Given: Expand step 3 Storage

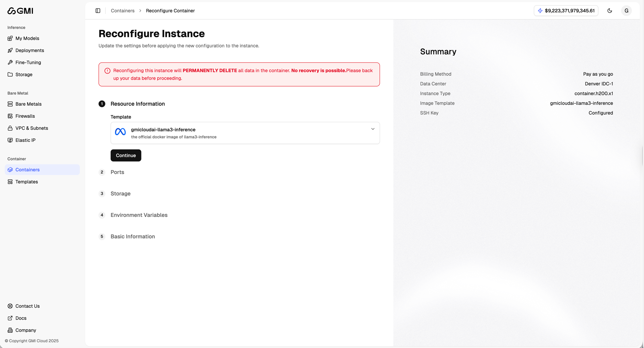Looking at the screenshot, I should (121, 194).
